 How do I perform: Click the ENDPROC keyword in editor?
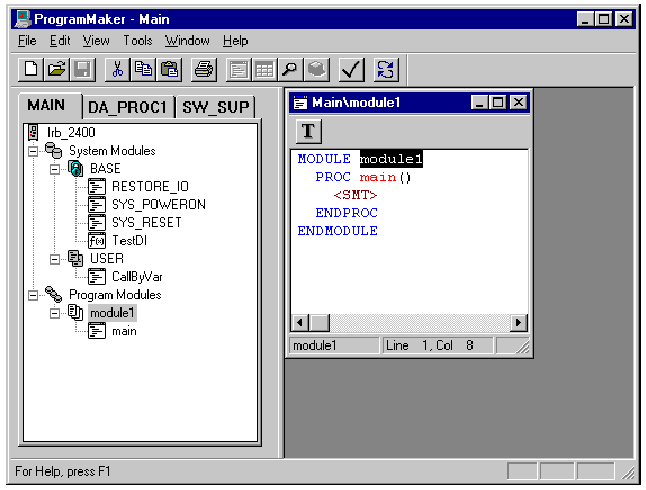(x=346, y=213)
